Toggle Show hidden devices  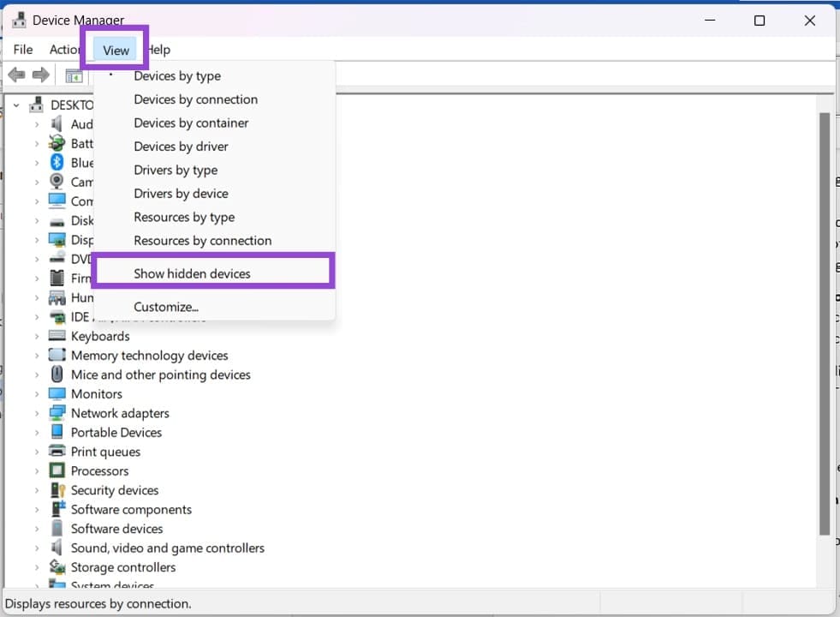192,273
